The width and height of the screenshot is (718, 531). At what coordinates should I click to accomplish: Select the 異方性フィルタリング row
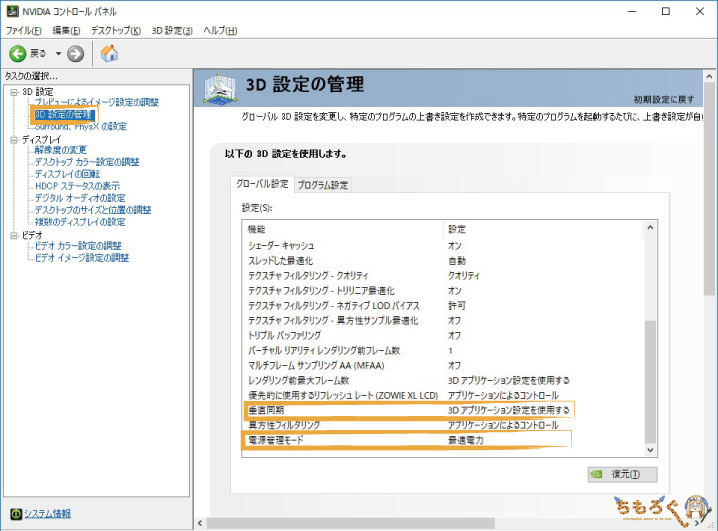[443, 425]
